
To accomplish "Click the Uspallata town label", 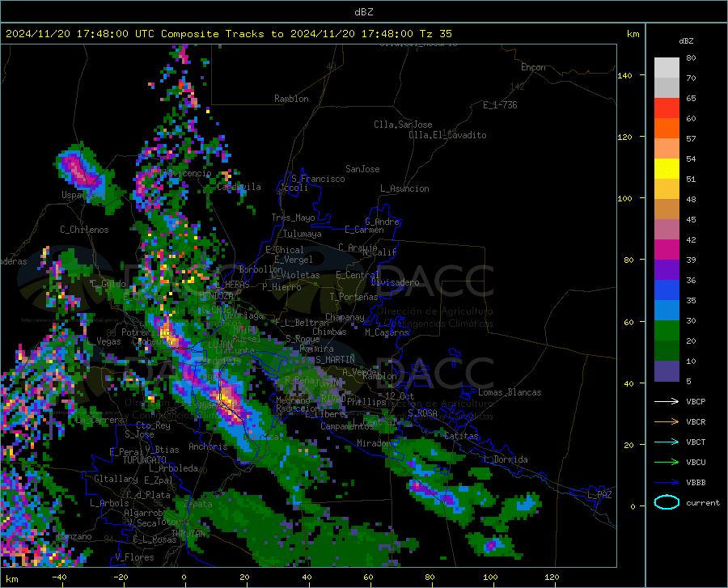I will 83,195.
